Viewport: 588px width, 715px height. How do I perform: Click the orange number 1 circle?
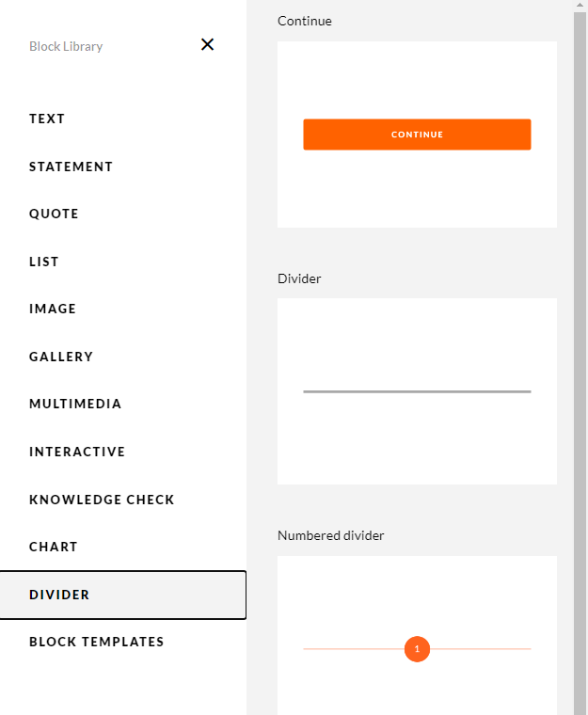tap(417, 649)
